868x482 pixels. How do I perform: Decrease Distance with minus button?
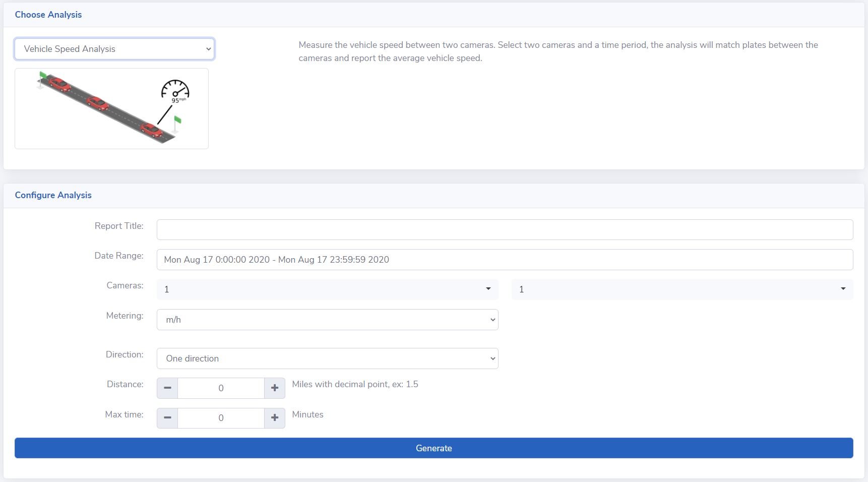click(167, 388)
